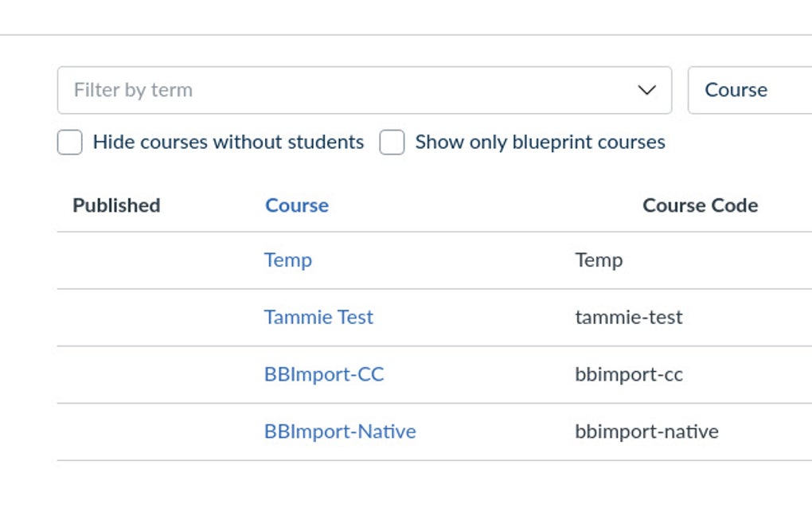812x508 pixels.
Task: Open the BBImport-Native course
Action: (x=339, y=432)
